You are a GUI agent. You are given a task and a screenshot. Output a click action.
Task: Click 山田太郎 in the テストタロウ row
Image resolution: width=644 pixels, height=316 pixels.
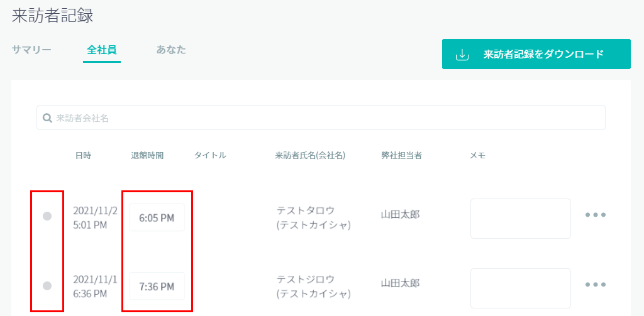401,214
